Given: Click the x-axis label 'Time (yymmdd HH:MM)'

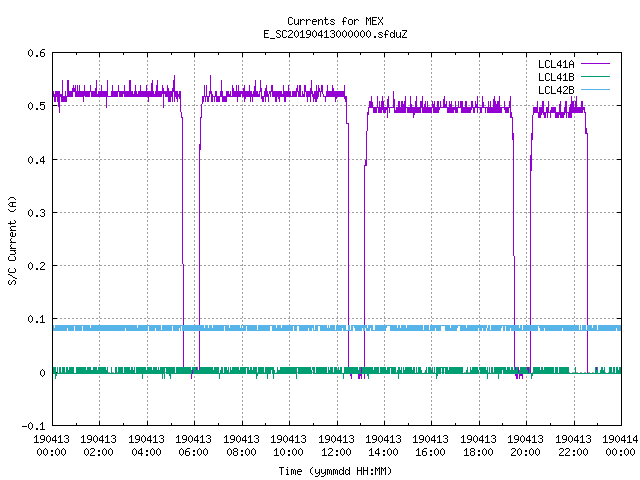Looking at the screenshot, I should 335,471.
